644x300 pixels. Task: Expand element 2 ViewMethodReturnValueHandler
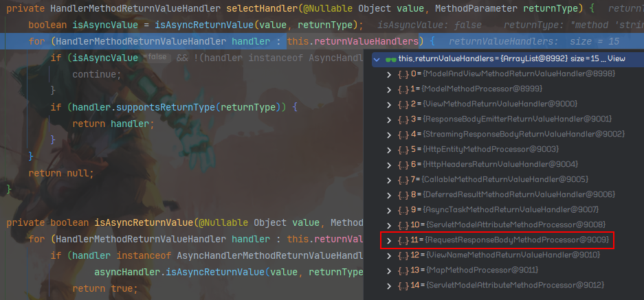pyautogui.click(x=389, y=104)
